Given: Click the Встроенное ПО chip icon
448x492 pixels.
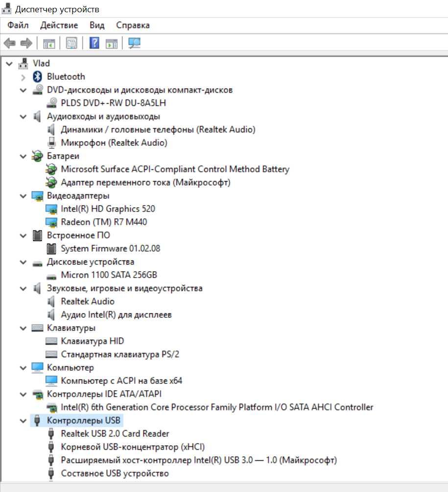Looking at the screenshot, I should click(37, 235).
